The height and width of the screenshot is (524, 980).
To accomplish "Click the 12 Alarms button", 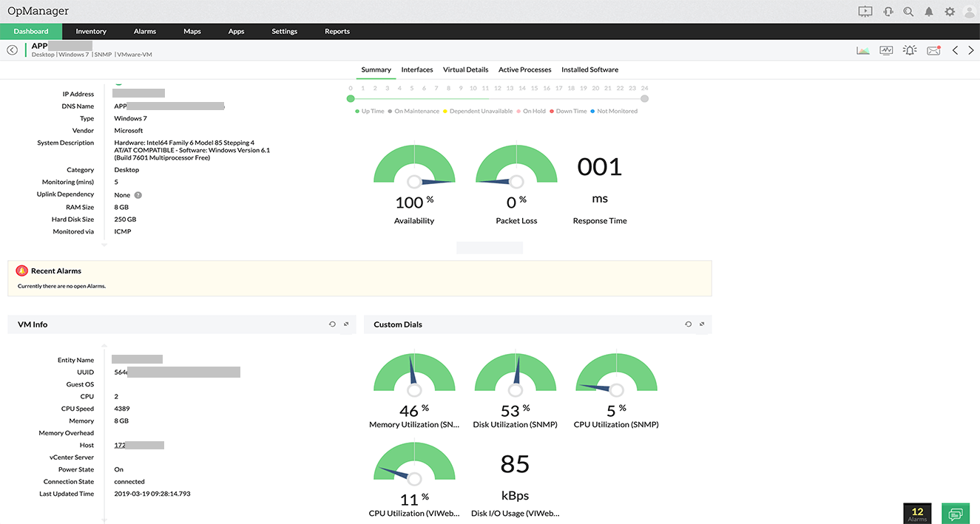I will [917, 513].
